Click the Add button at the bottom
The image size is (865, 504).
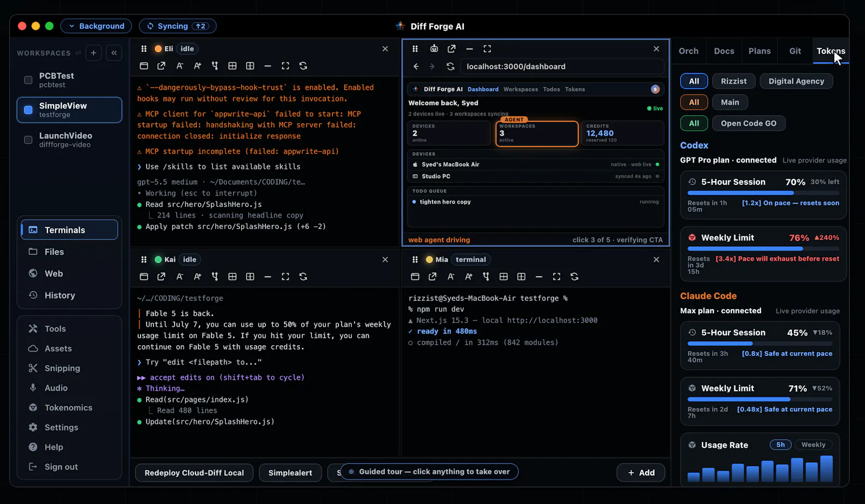pyautogui.click(x=641, y=473)
